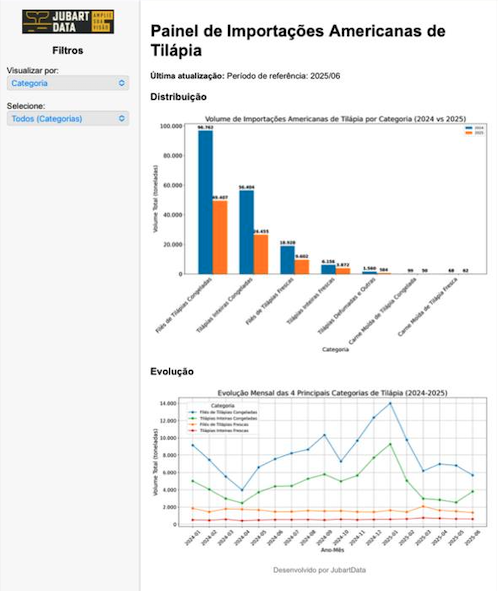Open the 'Visualizar por' Categoria dropdown
This screenshot has width=498, height=591.
68,83
